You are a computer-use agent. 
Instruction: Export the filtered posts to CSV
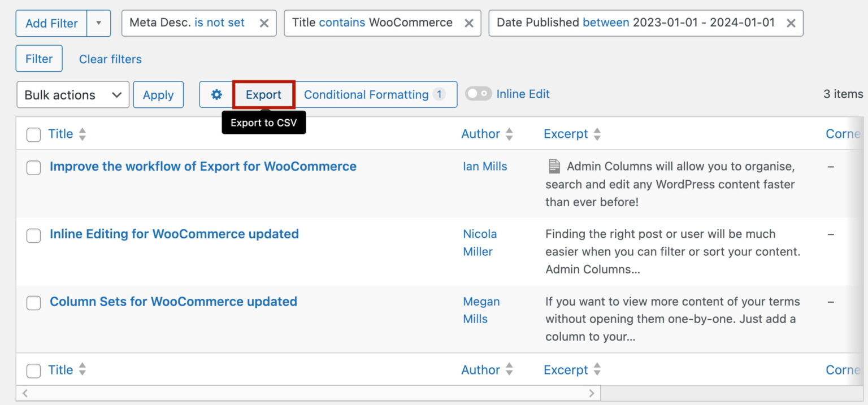click(x=263, y=94)
